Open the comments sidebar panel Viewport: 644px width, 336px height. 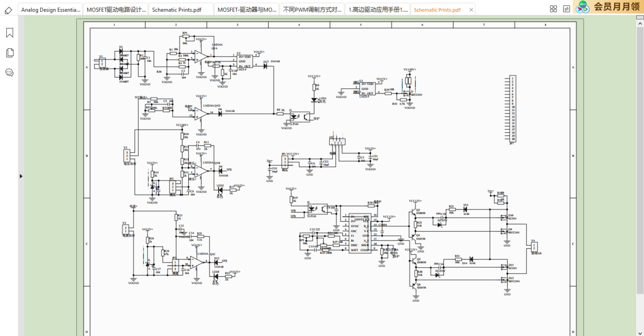(x=10, y=73)
